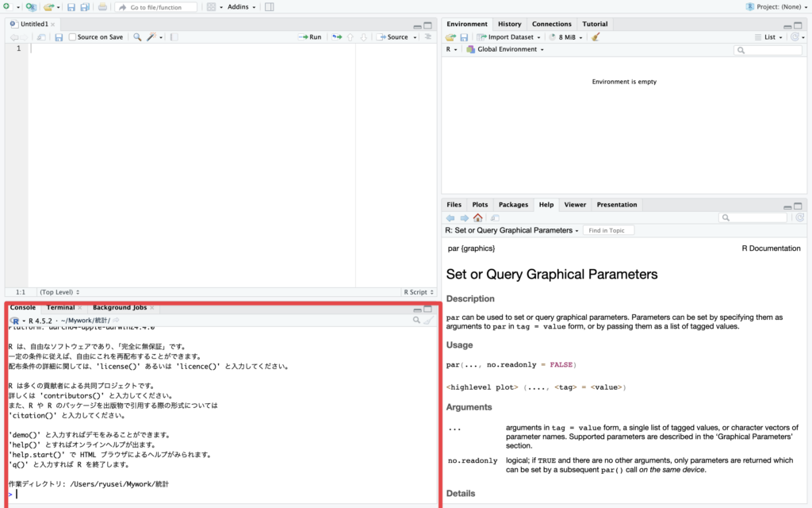Open the Terminal tab
Image resolution: width=812 pixels, height=508 pixels.
pos(60,307)
